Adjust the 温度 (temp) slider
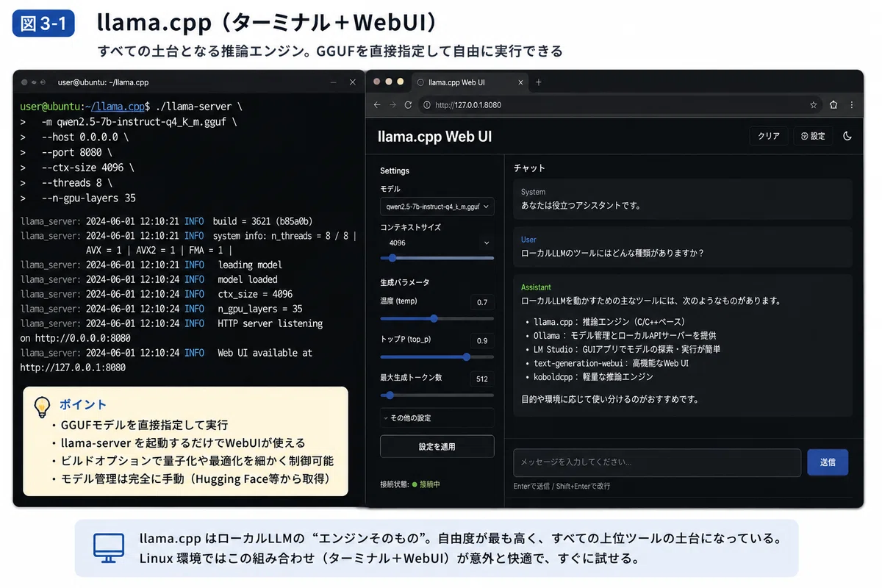This screenshot has width=882, height=588. (x=437, y=318)
